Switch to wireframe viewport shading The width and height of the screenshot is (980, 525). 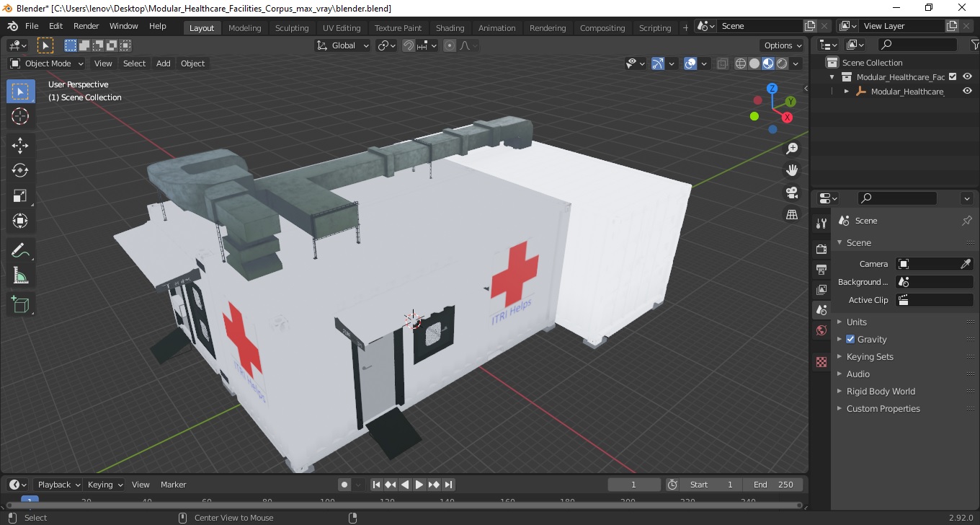tap(741, 63)
